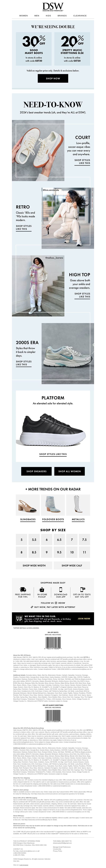Click the Opt-in to Texts chat icon
Screen dimensions: 106x868
point(81,589)
